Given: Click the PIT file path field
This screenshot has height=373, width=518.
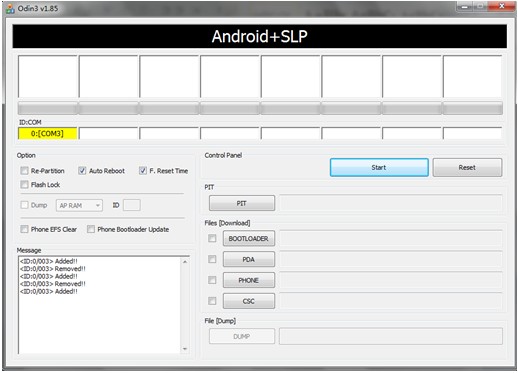Looking at the screenshot, I should (x=391, y=203).
